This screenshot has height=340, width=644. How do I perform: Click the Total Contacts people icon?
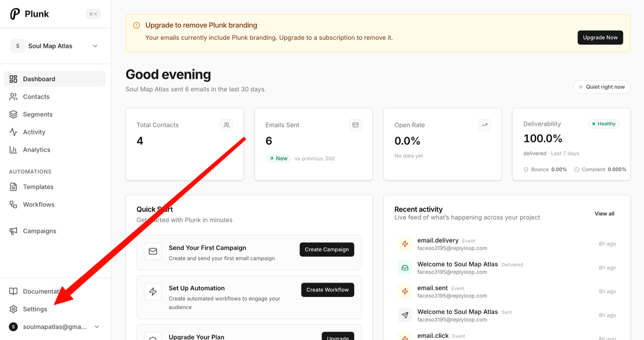pos(227,125)
